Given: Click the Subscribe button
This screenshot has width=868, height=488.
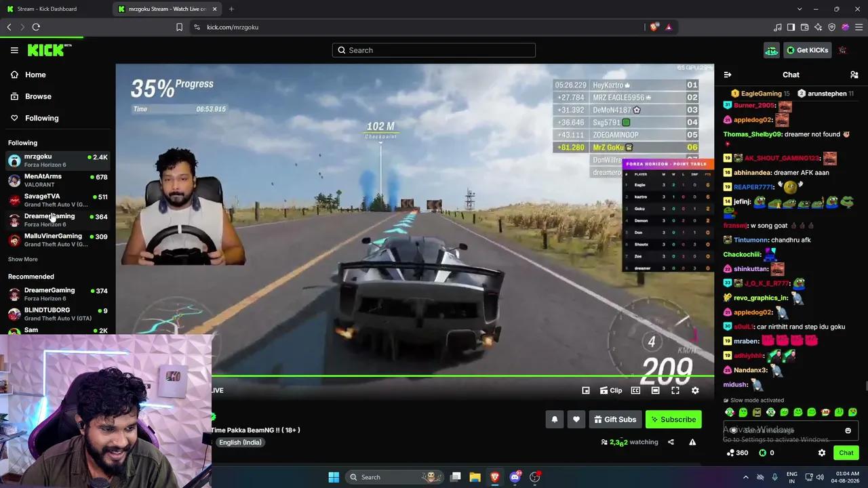Looking at the screenshot, I should [x=673, y=420].
